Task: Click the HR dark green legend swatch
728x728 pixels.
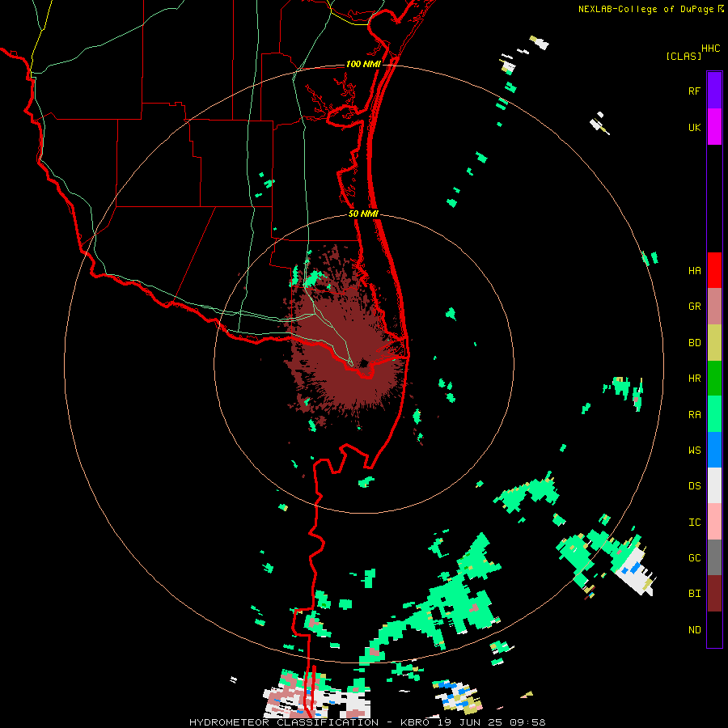Action: (714, 379)
